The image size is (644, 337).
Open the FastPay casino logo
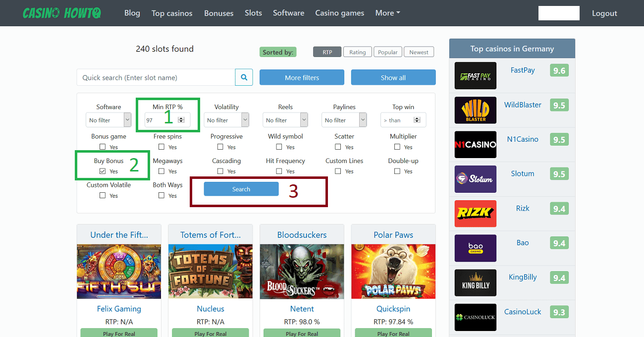[x=476, y=76]
